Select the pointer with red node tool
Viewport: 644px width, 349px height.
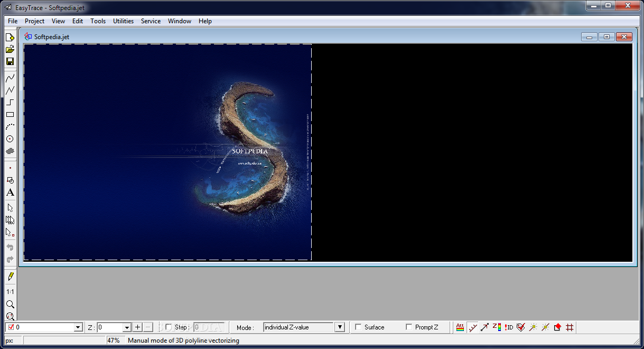click(10, 232)
